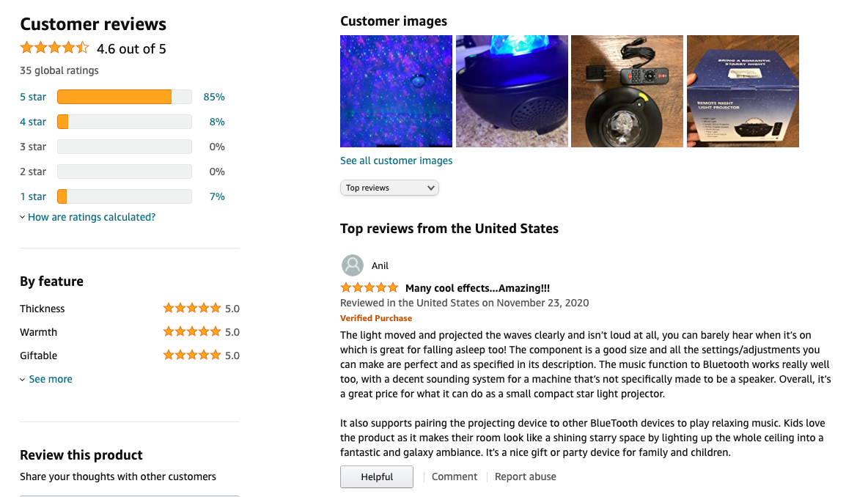The height and width of the screenshot is (497, 868).
Task: Open "See all customer images" link
Action: pyautogui.click(x=396, y=160)
